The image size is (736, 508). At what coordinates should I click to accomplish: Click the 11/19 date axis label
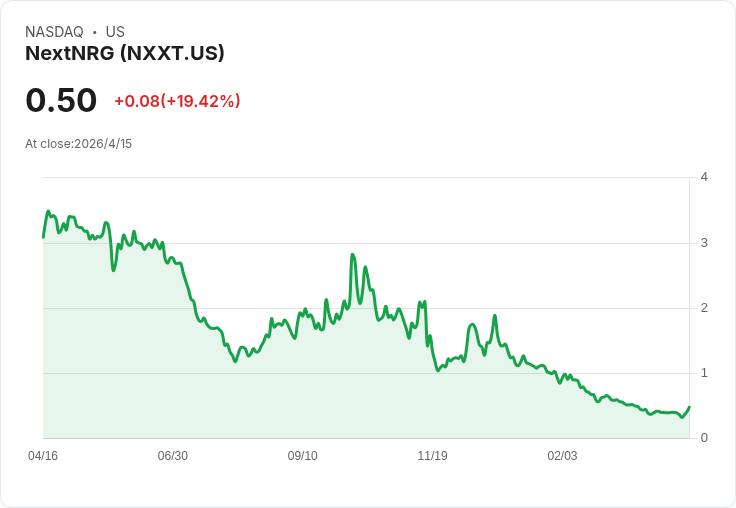coord(432,455)
